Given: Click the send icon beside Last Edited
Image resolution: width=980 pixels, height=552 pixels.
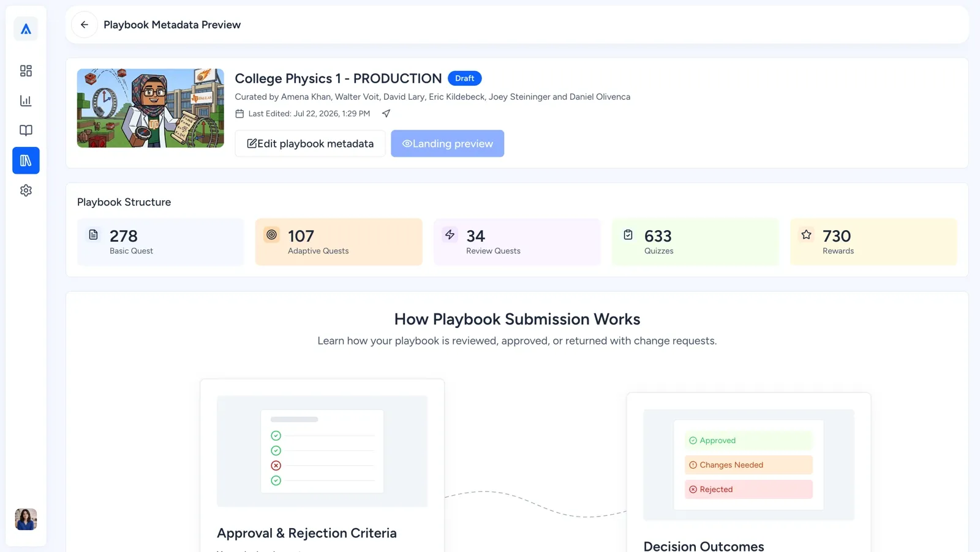Looking at the screenshot, I should 386,113.
